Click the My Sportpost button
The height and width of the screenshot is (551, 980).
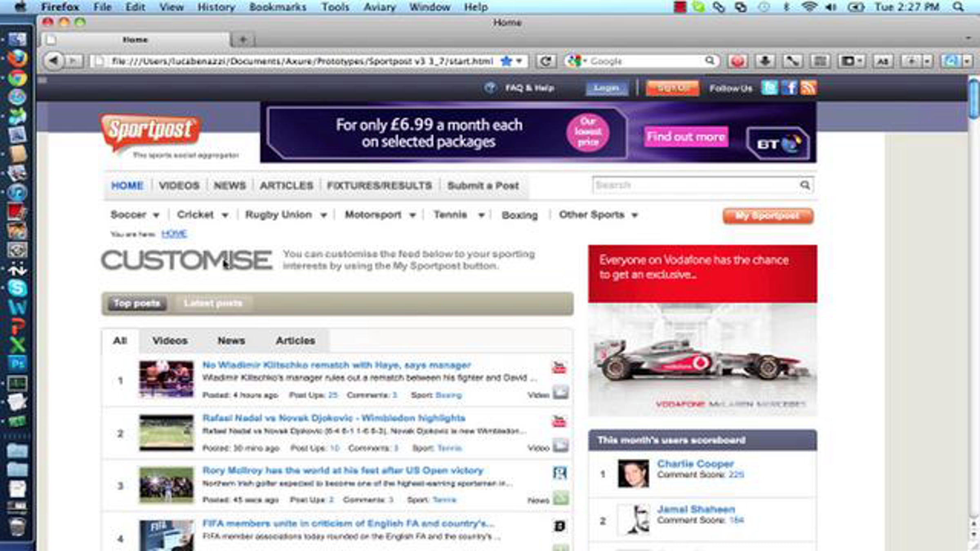pos(767,216)
